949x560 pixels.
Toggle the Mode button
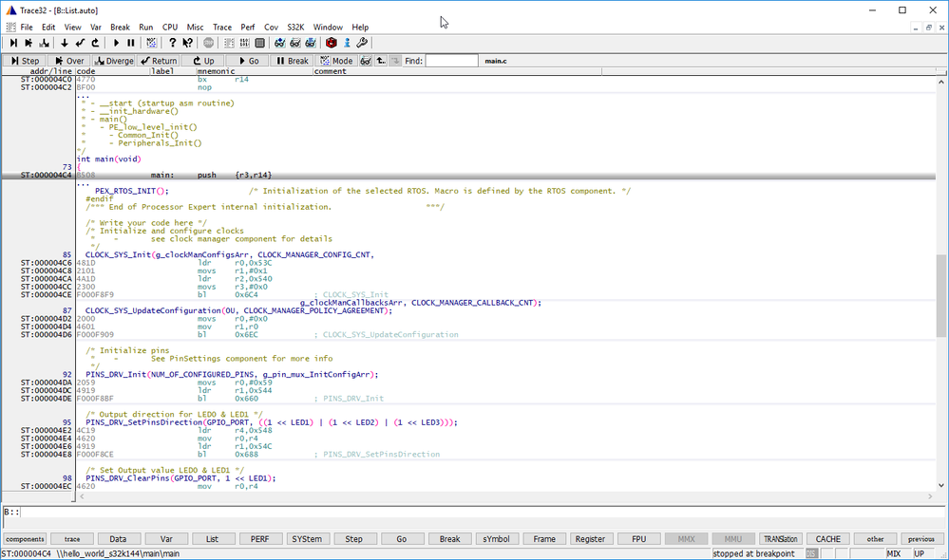click(336, 61)
